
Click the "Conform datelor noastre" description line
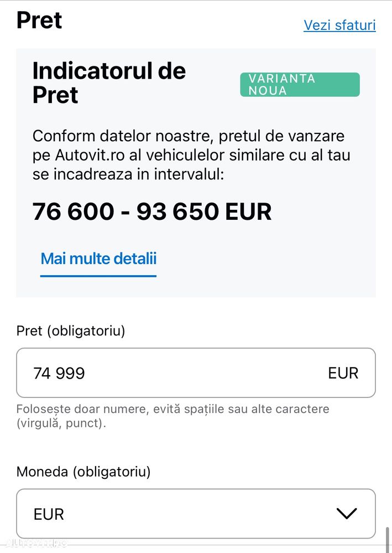[188, 136]
